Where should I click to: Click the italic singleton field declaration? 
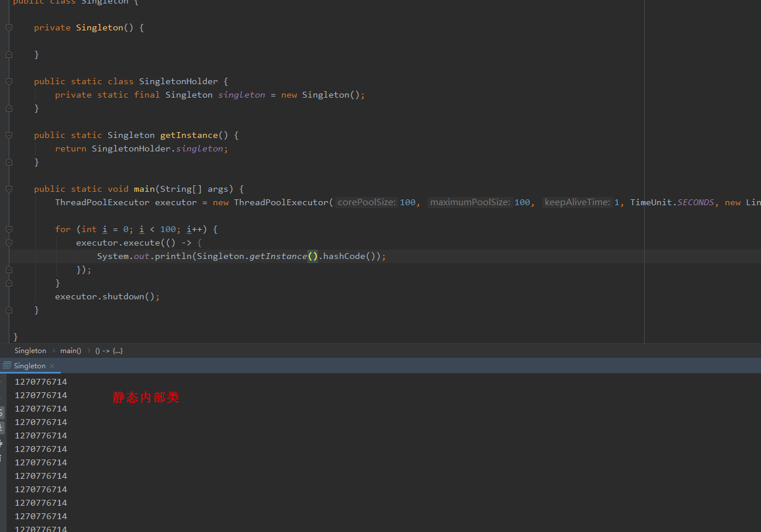coord(241,95)
